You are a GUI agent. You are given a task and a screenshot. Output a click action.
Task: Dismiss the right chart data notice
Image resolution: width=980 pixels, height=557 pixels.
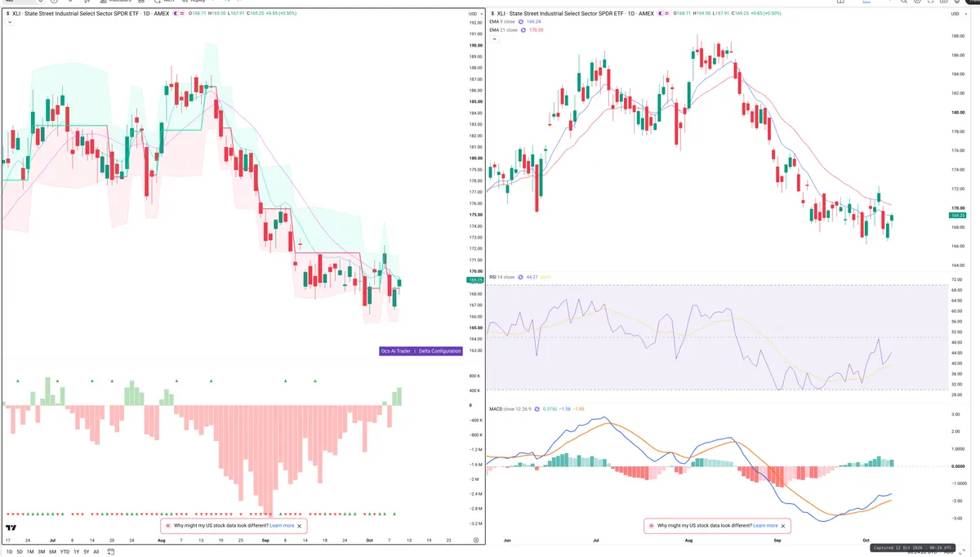point(783,526)
